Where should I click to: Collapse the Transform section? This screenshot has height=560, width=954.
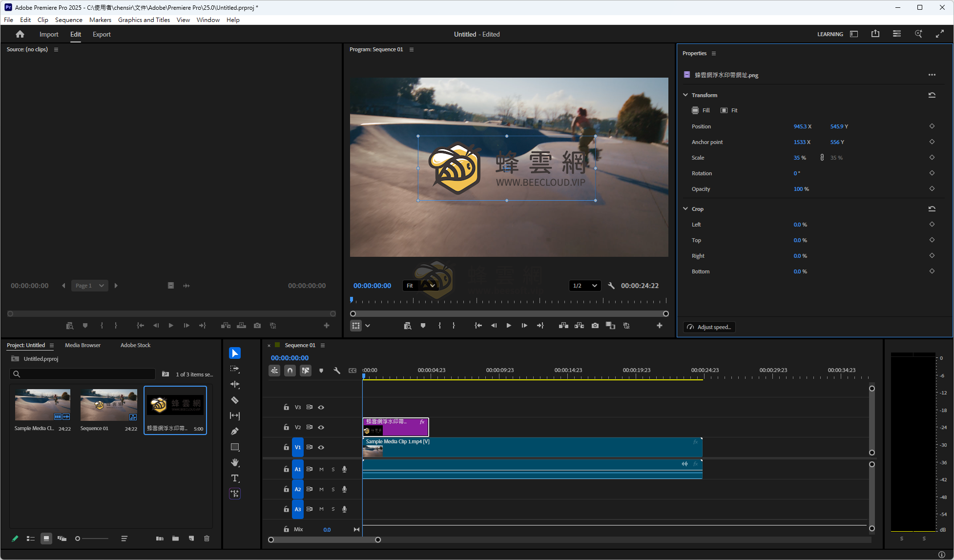[685, 95]
